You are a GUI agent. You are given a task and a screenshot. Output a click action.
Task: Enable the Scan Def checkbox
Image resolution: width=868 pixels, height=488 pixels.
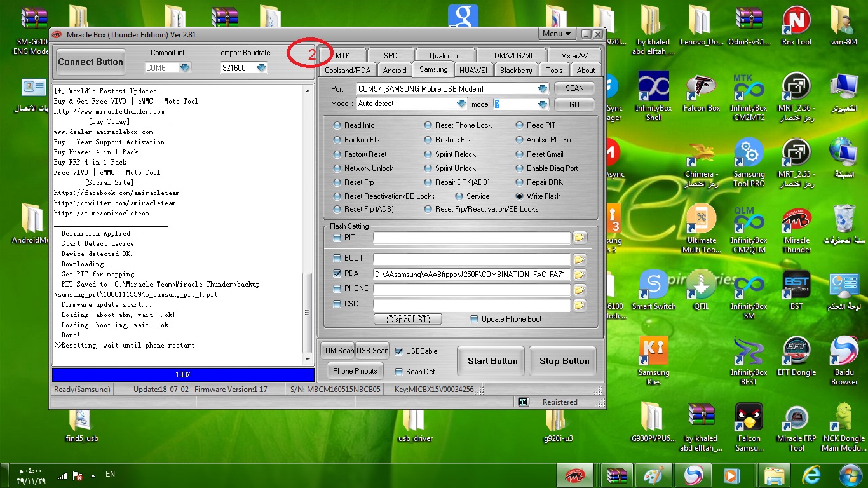pyautogui.click(x=399, y=371)
